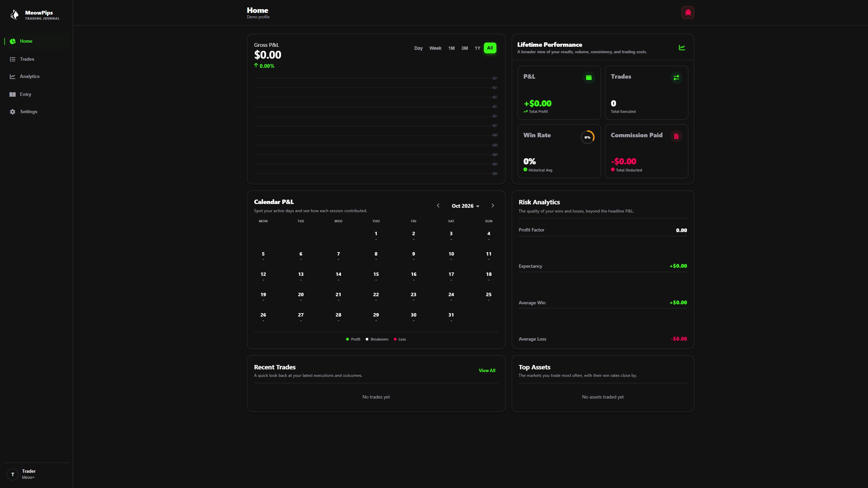Screen dimensions: 868x488
Task: Go to next calendar month
Action: (x=493, y=205)
